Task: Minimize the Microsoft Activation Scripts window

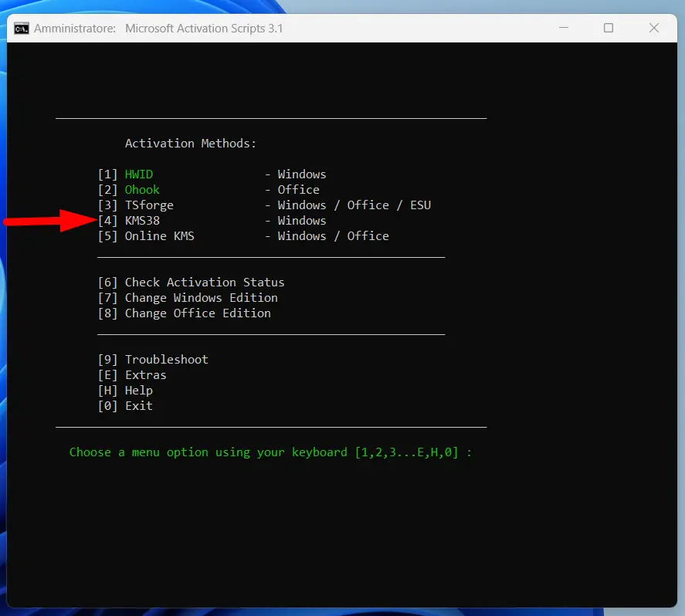Action: (564, 28)
